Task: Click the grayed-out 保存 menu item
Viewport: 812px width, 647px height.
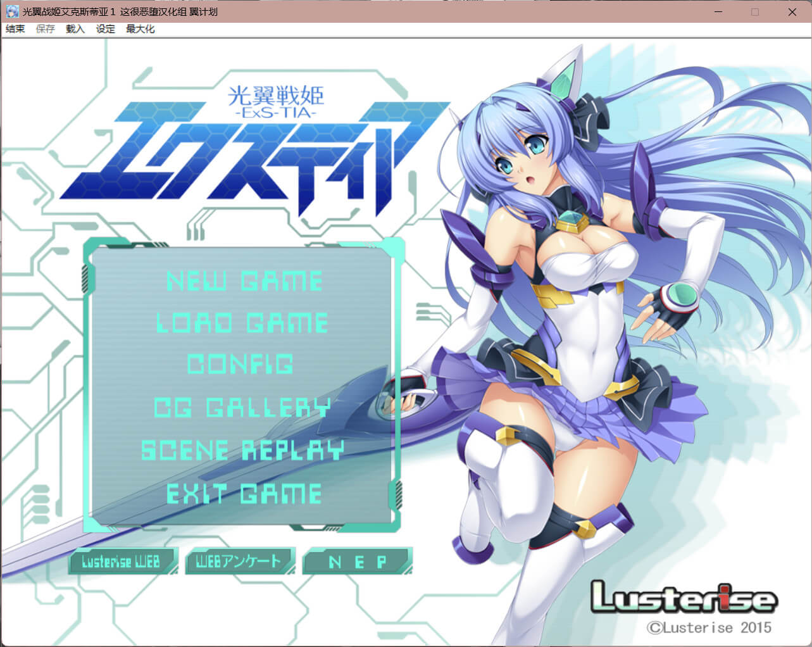Action: coord(45,29)
